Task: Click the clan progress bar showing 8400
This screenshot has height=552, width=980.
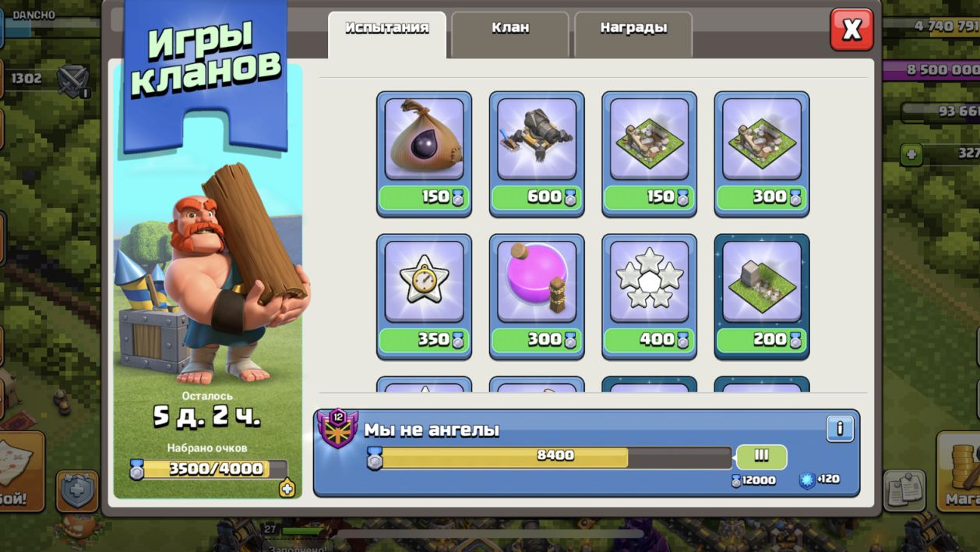Action: point(554,458)
